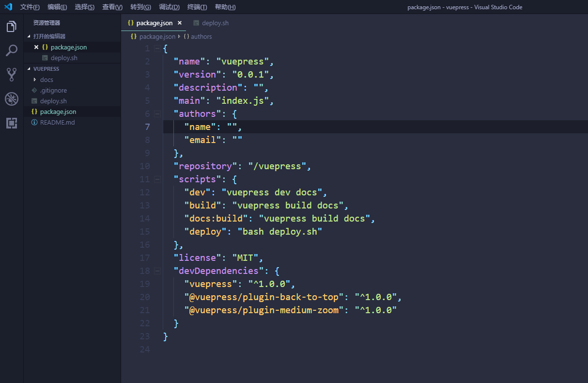The height and width of the screenshot is (383, 588).
Task: Click package.json in the breadcrumb
Action: click(x=157, y=36)
